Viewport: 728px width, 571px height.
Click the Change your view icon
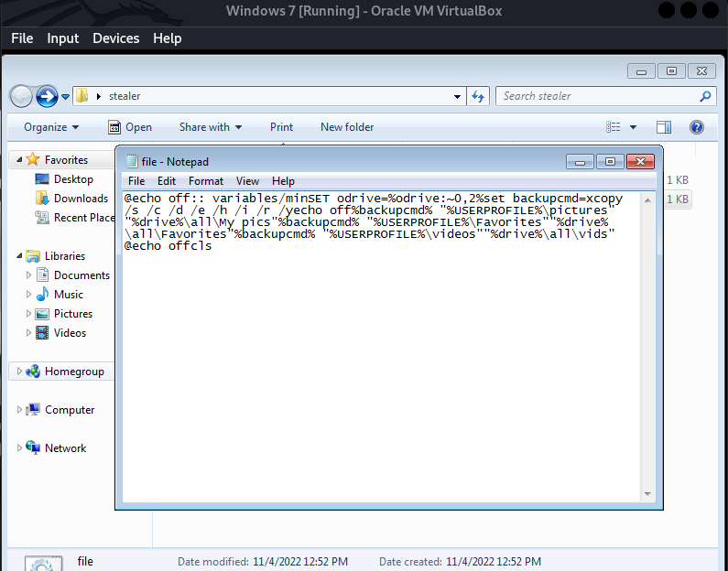point(613,127)
